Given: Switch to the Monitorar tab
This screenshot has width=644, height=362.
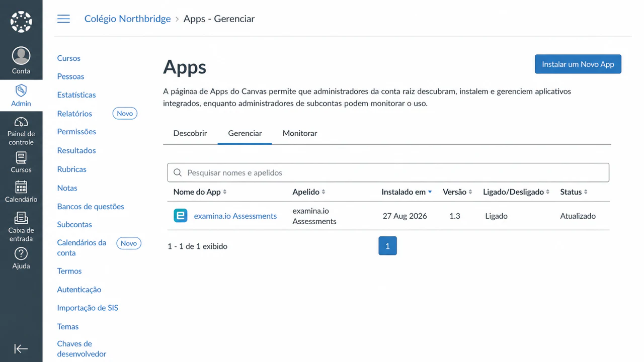Looking at the screenshot, I should (300, 133).
